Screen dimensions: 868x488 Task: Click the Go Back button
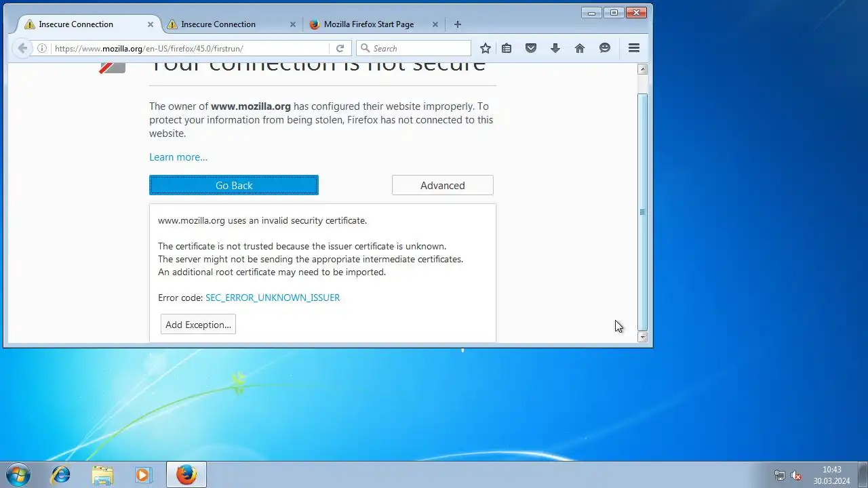(x=234, y=185)
